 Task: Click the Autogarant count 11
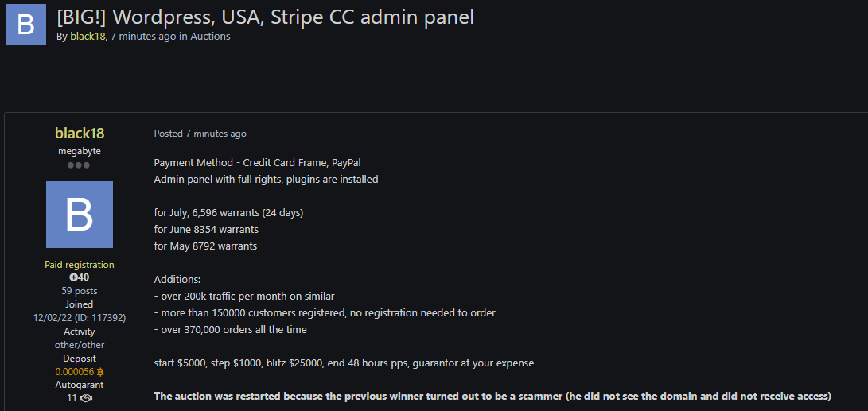click(x=72, y=398)
